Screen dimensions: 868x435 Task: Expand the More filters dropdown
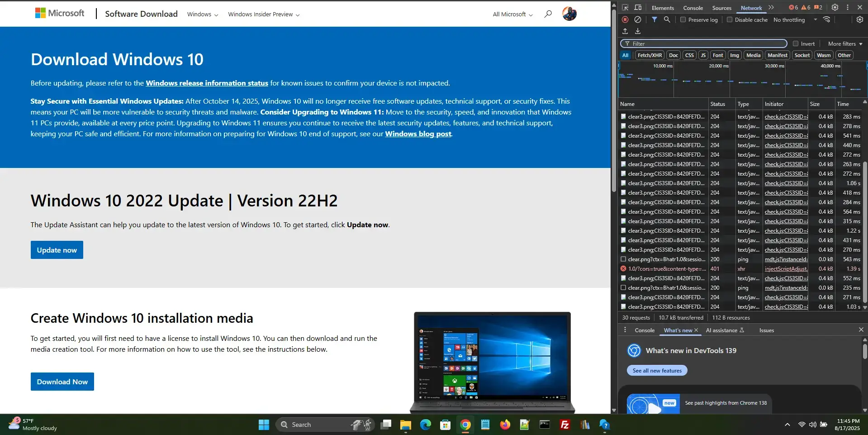coord(845,43)
